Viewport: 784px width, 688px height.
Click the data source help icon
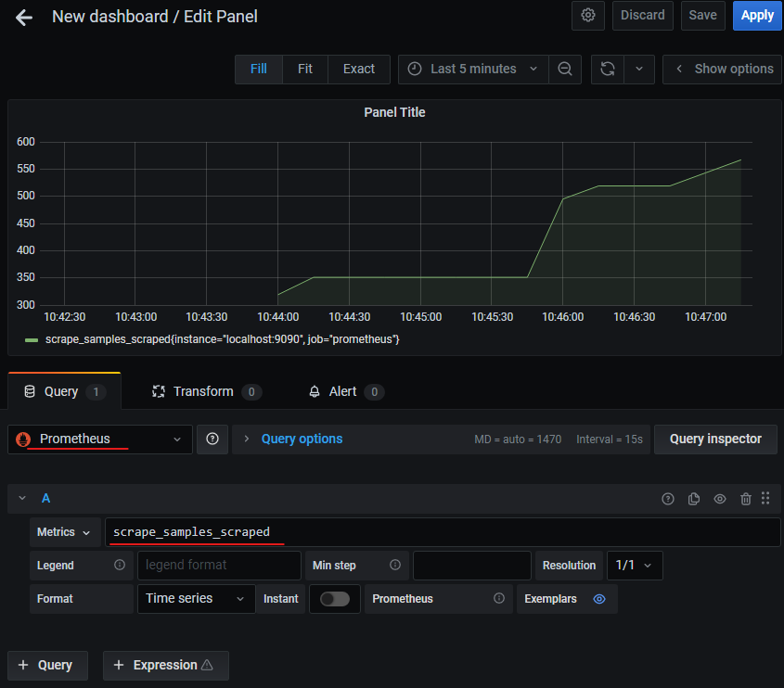coord(212,440)
